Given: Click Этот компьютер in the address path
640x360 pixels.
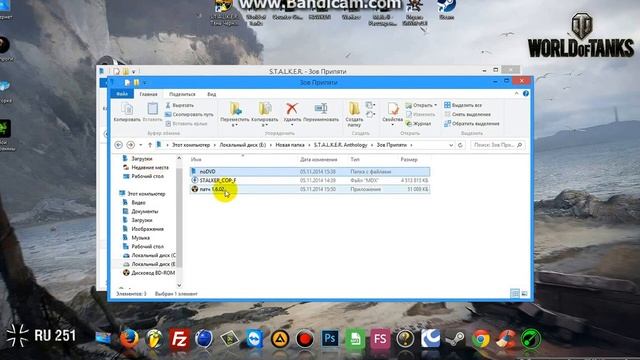Looking at the screenshot, I should click(191, 145).
